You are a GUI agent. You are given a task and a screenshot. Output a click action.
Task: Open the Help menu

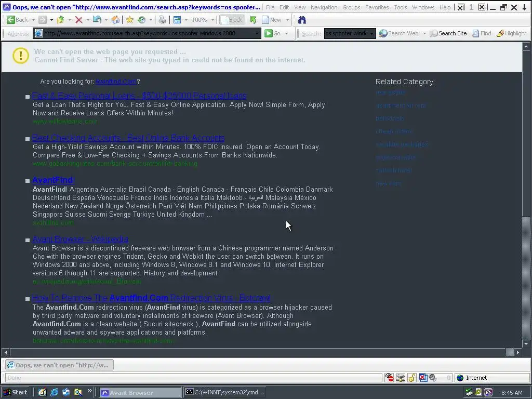click(x=445, y=7)
